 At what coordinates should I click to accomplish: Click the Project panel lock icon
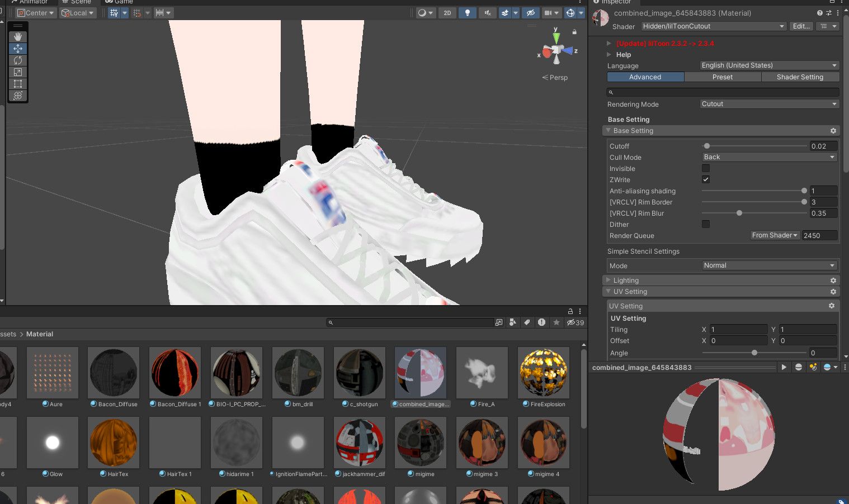pos(570,311)
